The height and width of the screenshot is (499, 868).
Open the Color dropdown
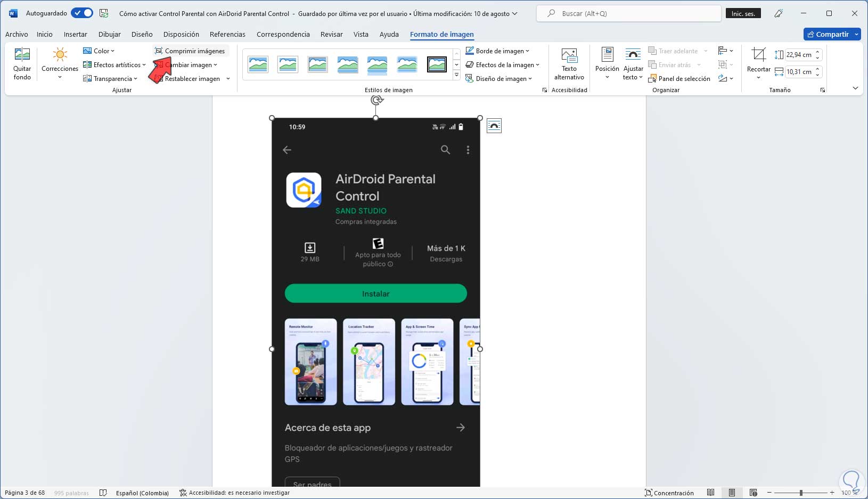99,51
